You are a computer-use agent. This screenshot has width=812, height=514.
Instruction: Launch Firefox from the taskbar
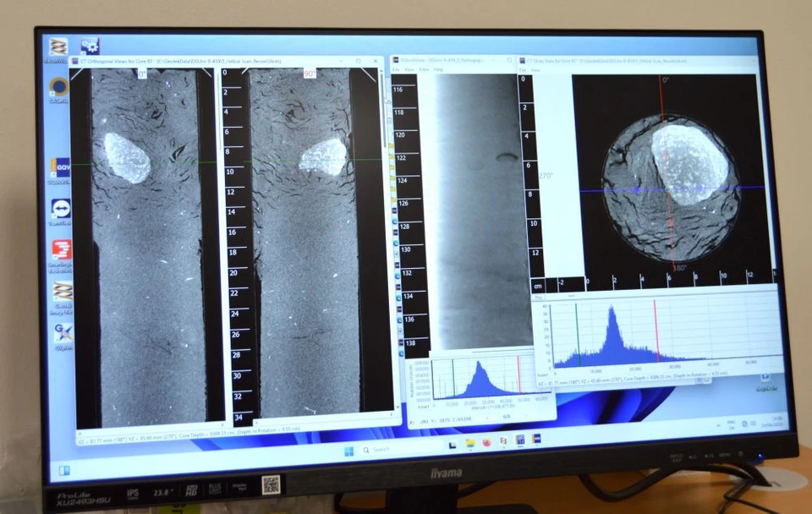486,443
